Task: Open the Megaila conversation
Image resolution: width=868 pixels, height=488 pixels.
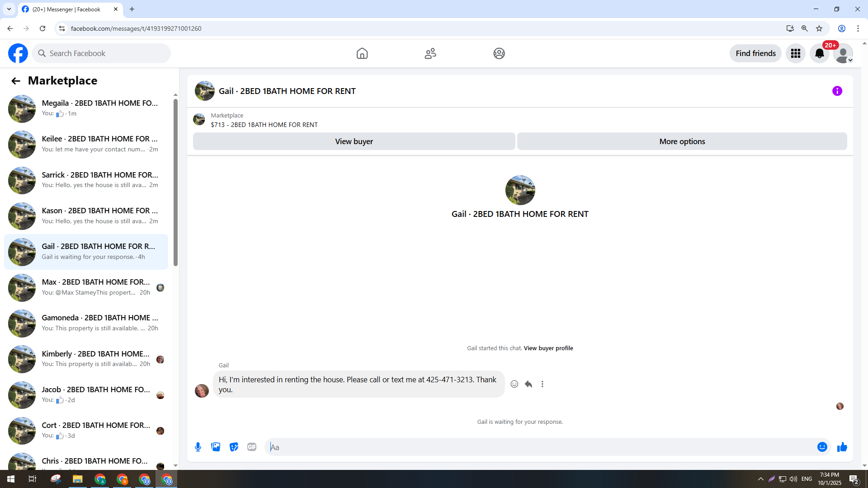Action: [86, 108]
